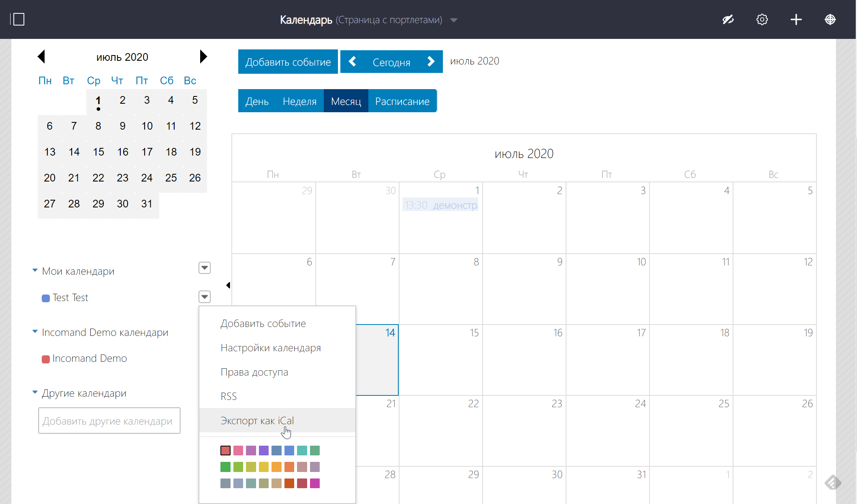Select the Месяц view tab
The width and height of the screenshot is (857, 504).
pyautogui.click(x=346, y=101)
